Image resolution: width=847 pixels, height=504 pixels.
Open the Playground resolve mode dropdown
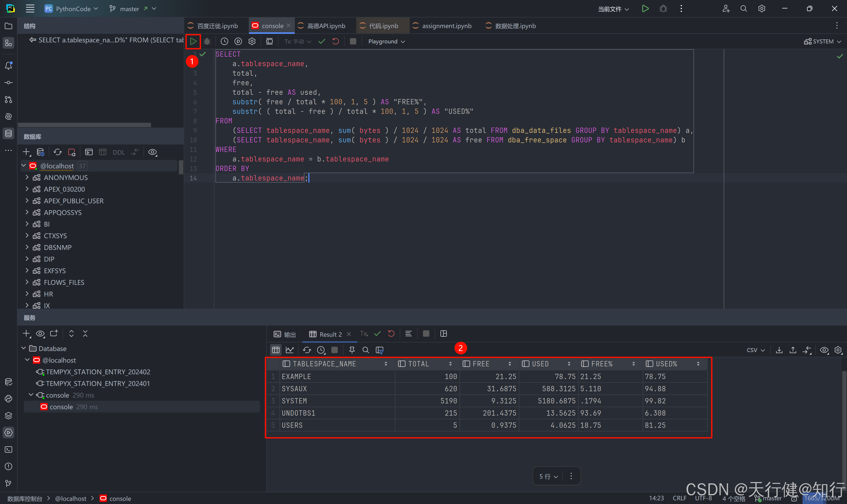click(386, 42)
